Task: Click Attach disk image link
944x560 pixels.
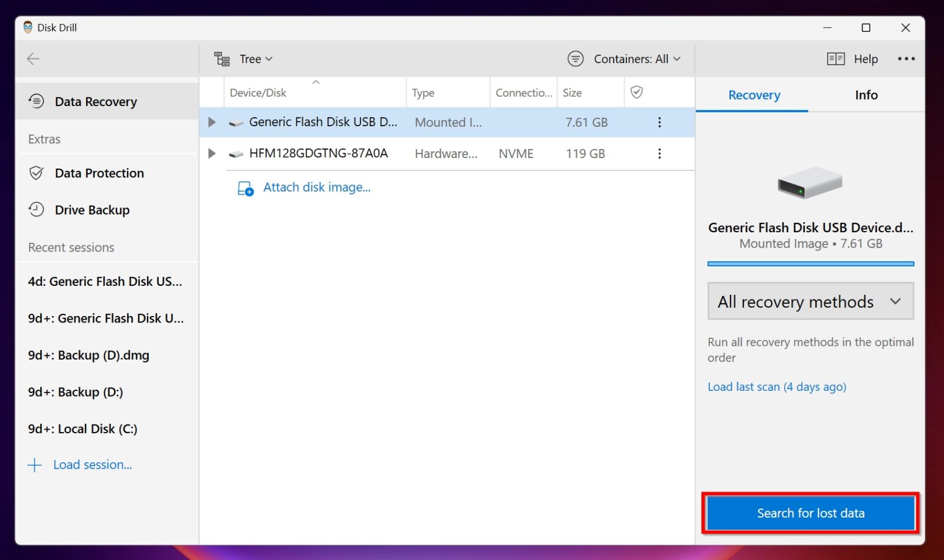Action: (317, 187)
